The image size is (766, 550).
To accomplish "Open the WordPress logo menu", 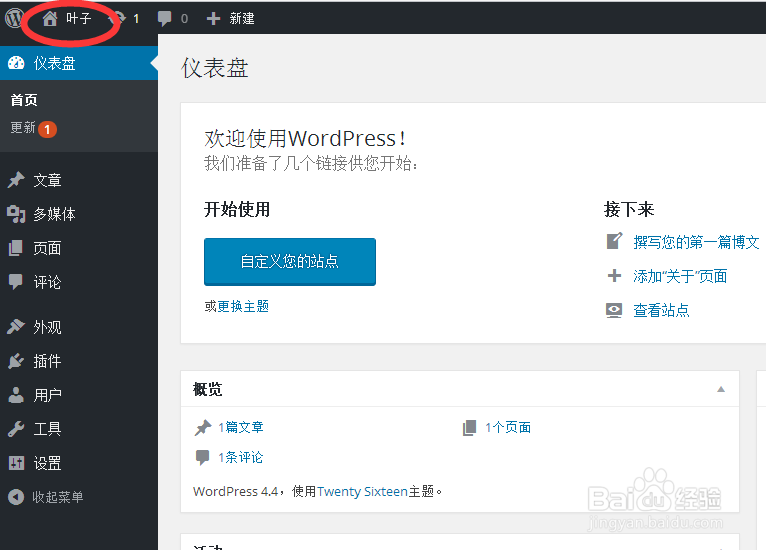I will click(14, 18).
